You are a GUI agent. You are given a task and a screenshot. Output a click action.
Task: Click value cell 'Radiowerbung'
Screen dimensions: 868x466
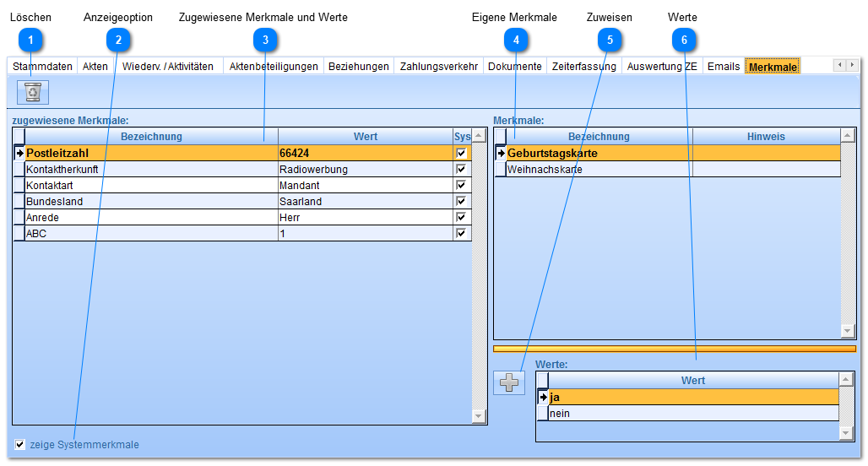coord(366,170)
